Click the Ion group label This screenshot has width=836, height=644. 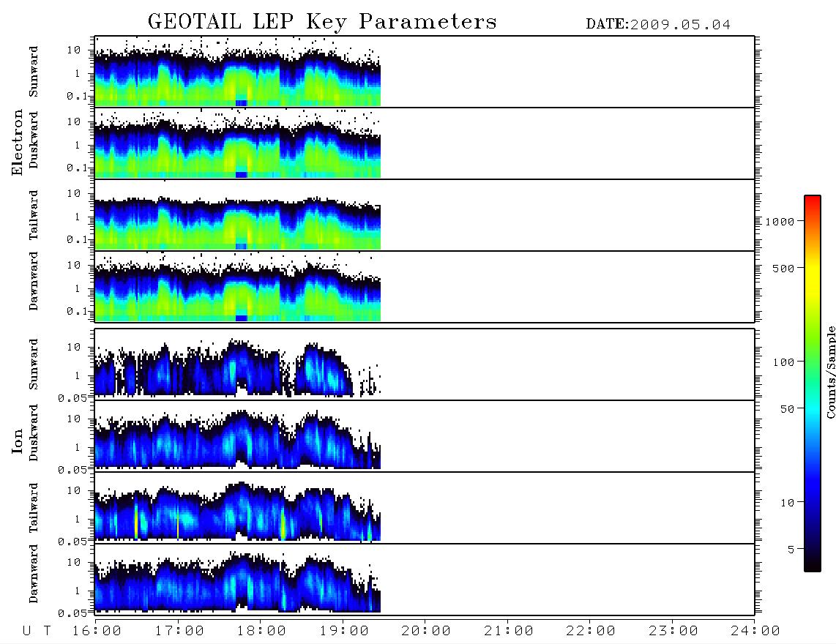(x=18, y=441)
